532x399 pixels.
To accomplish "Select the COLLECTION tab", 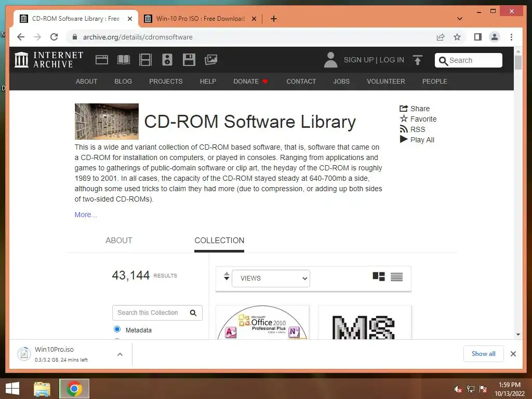I will coord(219,240).
